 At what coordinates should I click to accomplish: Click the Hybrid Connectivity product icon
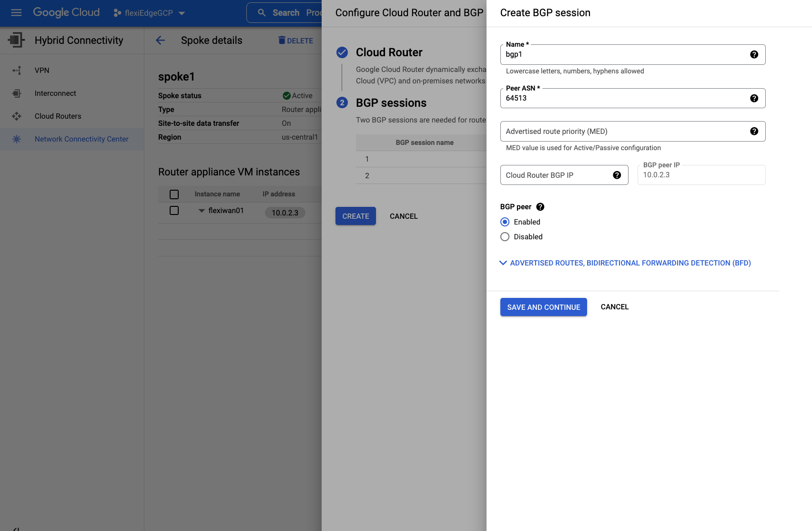click(16, 41)
